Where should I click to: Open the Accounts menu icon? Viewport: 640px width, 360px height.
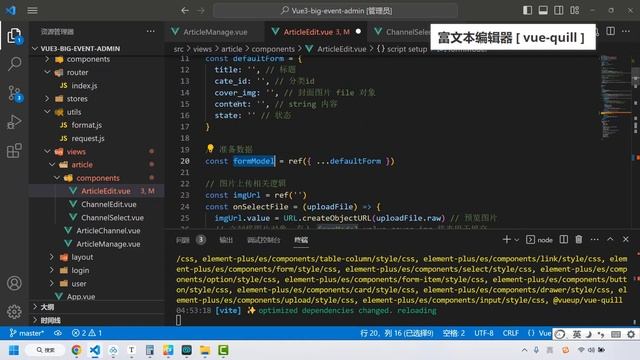coord(14,283)
